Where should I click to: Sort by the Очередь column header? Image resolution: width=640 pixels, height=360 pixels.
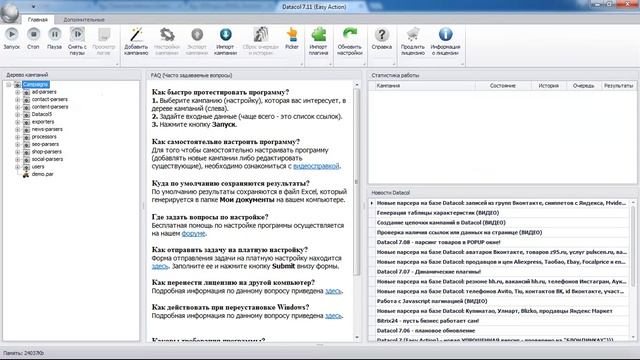583,86
